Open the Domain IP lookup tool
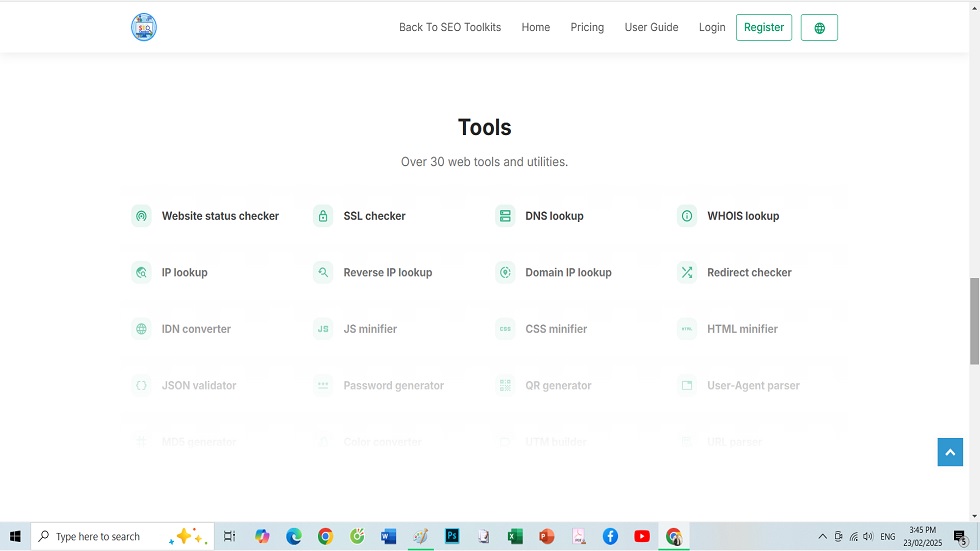Image resolution: width=980 pixels, height=551 pixels. coord(567,272)
